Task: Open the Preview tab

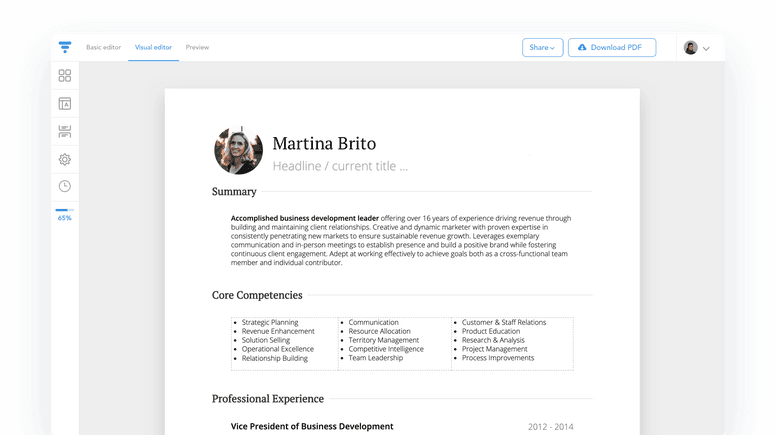Action: click(197, 47)
